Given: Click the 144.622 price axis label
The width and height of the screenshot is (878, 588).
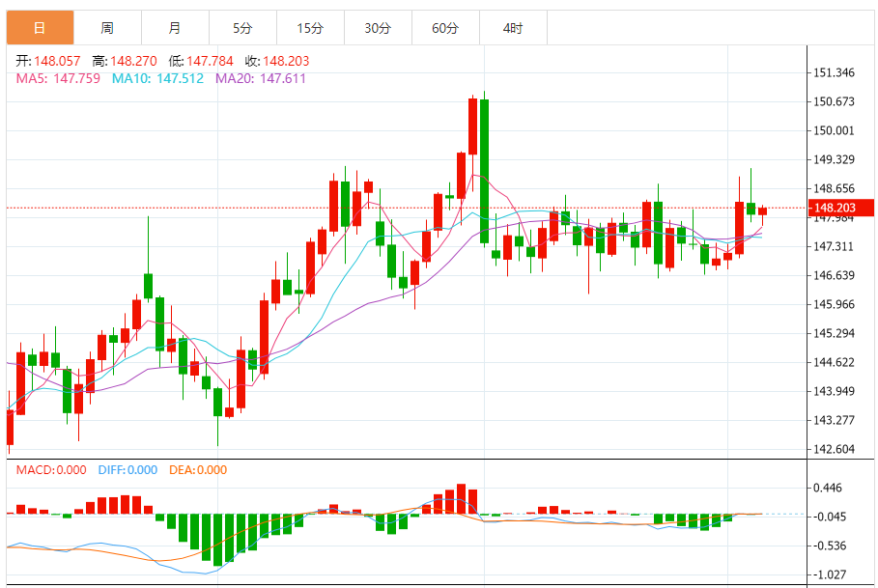Looking at the screenshot, I should [x=835, y=362].
